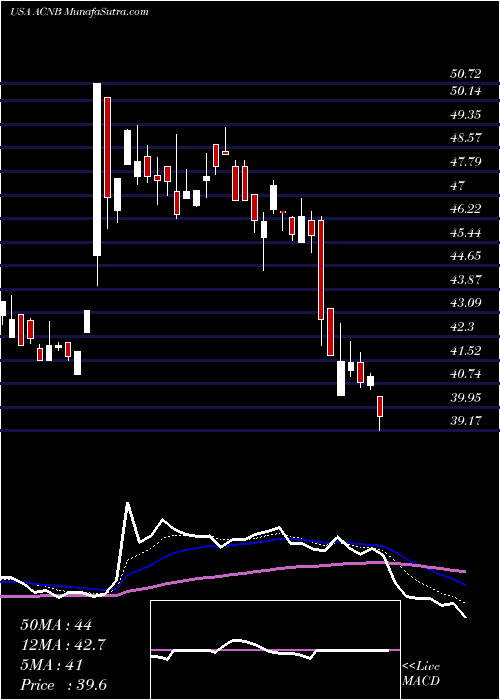500x700 pixels.
Task: Click inside the MACD mini chart panel
Action: pos(275,650)
